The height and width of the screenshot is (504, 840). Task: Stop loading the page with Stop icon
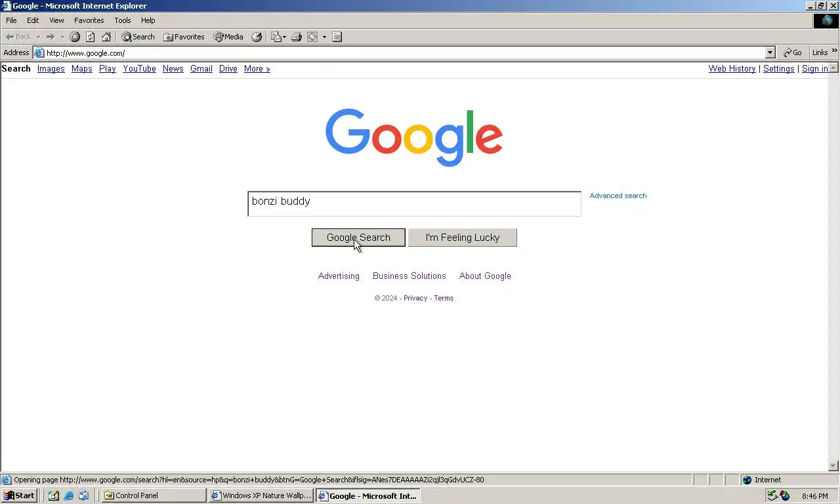[x=75, y=37]
